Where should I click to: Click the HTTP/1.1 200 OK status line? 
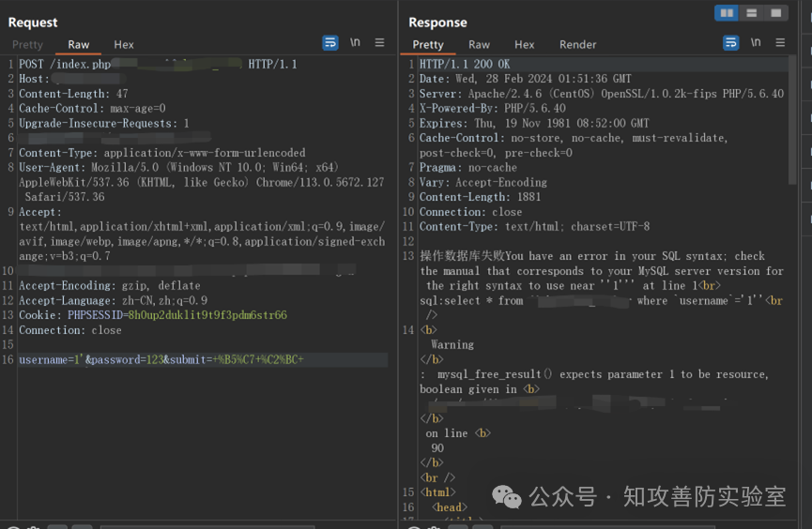[465, 64]
